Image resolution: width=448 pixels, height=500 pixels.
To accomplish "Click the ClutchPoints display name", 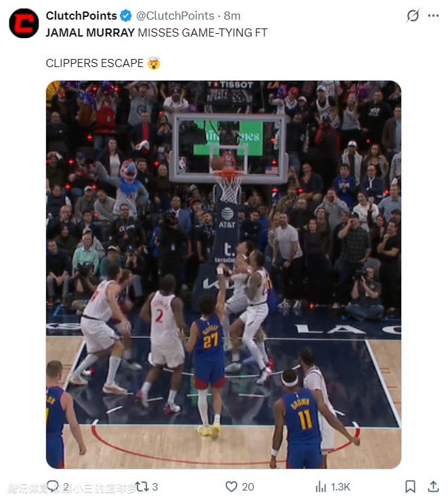I will click(x=81, y=16).
